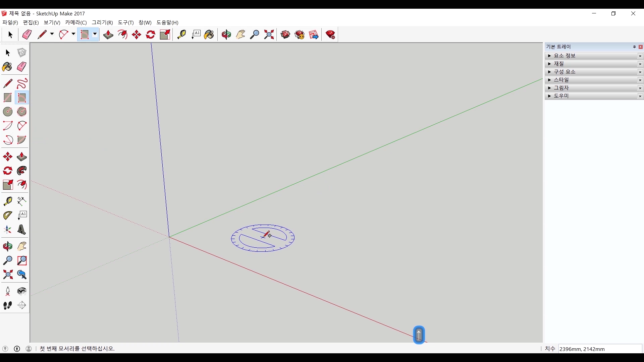This screenshot has width=644, height=362.
Task: Select the Eraser tool in left toolbar
Action: pos(22,67)
